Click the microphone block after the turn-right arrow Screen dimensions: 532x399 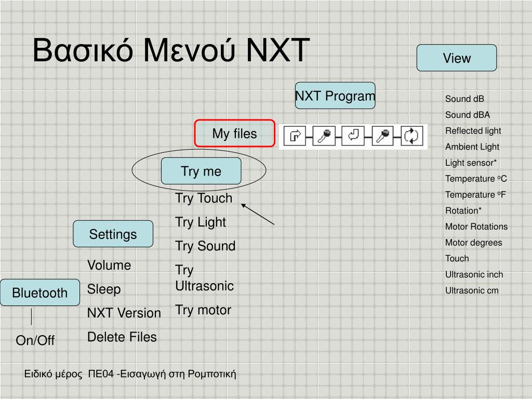pyautogui.click(x=324, y=136)
